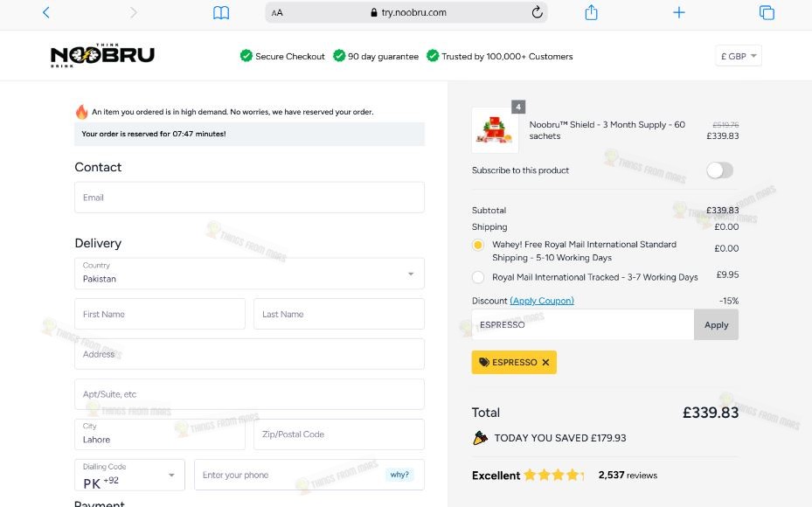Select Royal Mail International Tracked shipping
Image resolution: width=812 pixels, height=507 pixels.
pos(478,278)
